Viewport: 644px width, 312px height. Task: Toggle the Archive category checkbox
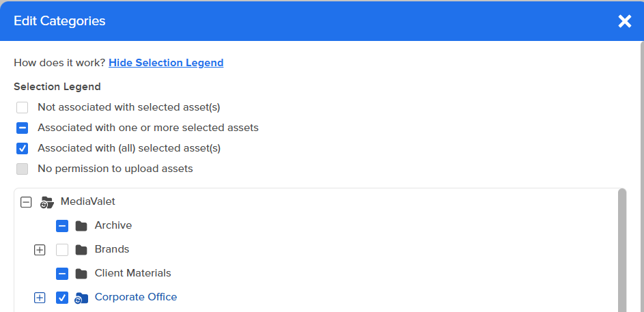coord(62,226)
